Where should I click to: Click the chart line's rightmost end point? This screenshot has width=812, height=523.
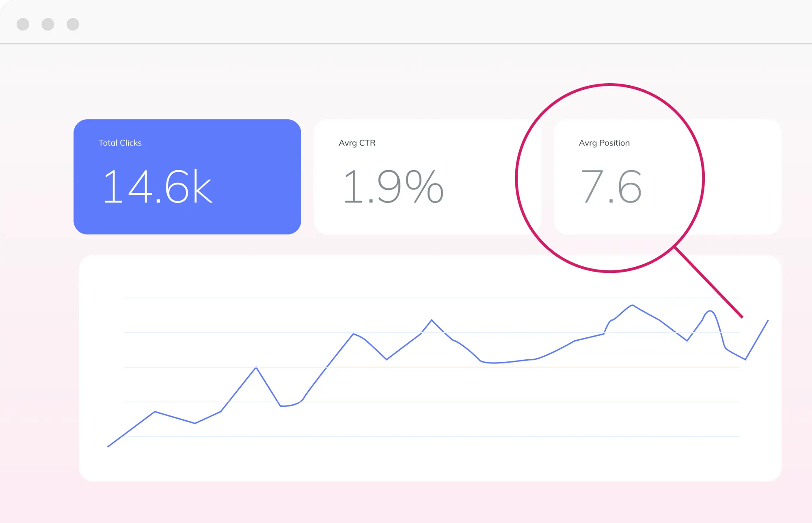point(768,321)
